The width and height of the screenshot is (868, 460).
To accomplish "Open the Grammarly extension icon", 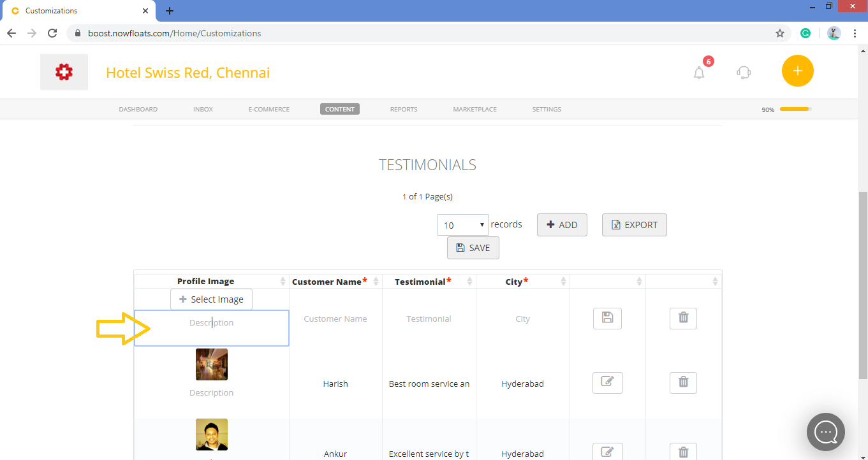I will pos(805,33).
